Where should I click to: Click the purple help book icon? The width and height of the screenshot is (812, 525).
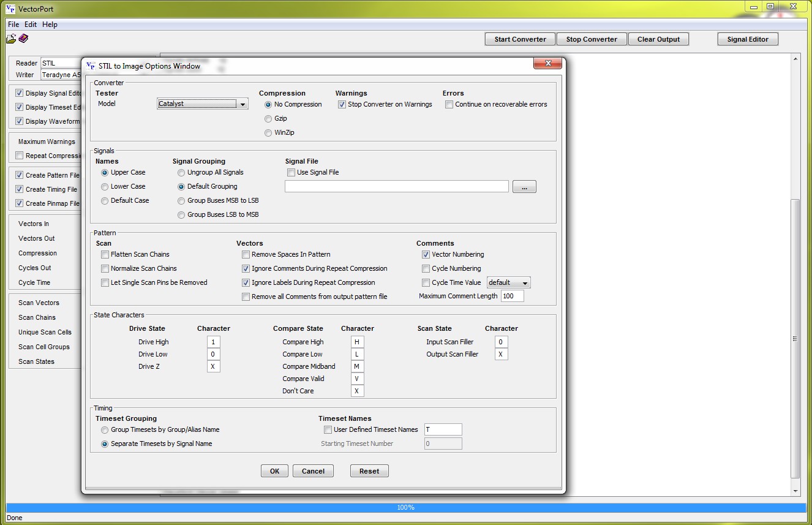[x=23, y=39]
